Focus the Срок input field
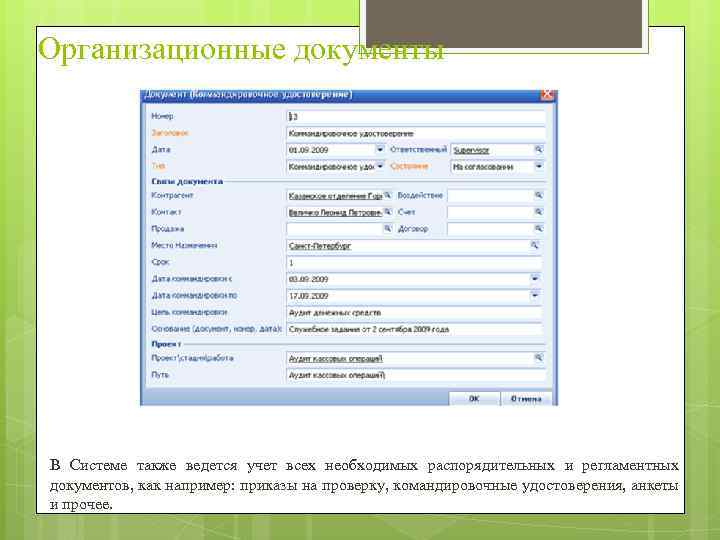Image resolution: width=720 pixels, height=540 pixels. coord(414,263)
